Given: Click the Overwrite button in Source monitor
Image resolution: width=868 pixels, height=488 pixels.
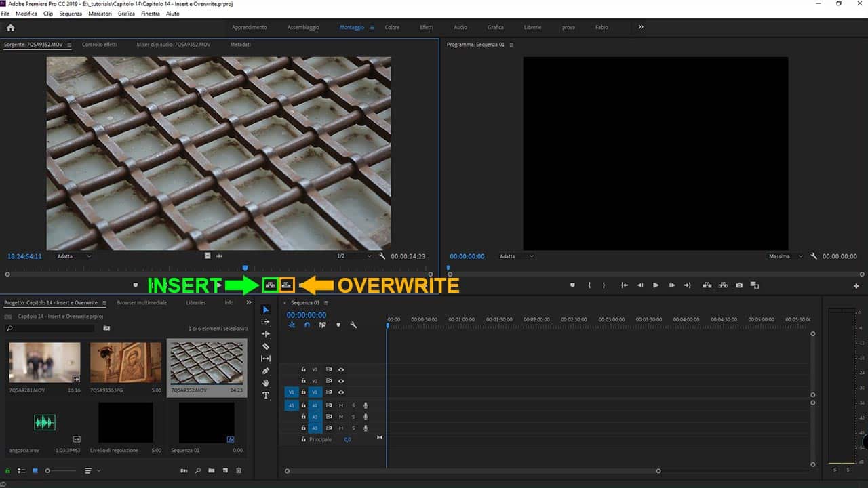Looking at the screenshot, I should 286,285.
